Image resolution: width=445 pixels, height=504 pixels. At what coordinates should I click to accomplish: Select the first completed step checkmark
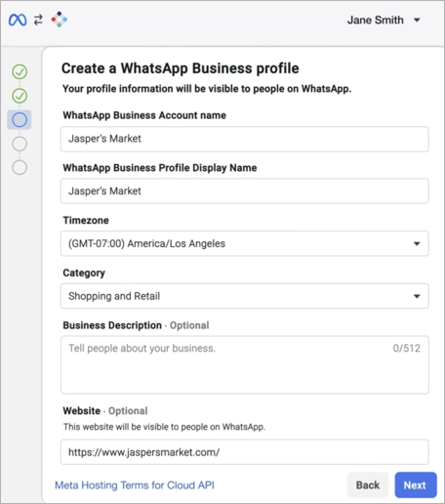[20, 71]
